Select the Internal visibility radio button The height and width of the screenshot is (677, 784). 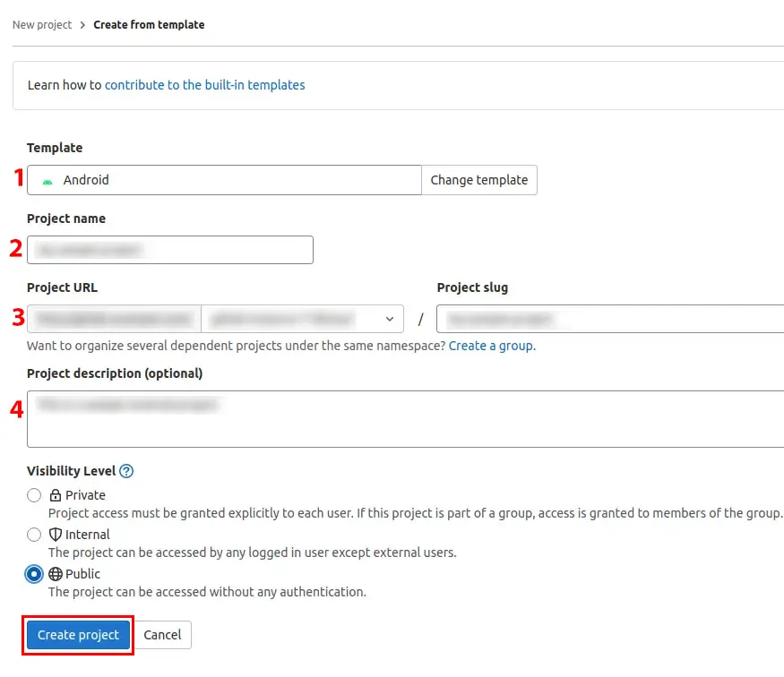tap(34, 535)
